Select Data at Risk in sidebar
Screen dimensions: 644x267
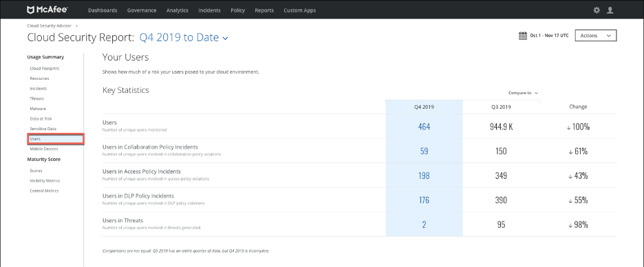click(41, 119)
